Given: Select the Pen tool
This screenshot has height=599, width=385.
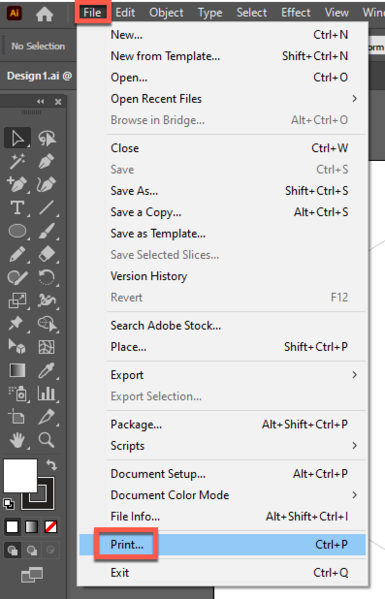Looking at the screenshot, I should pos(47,161).
